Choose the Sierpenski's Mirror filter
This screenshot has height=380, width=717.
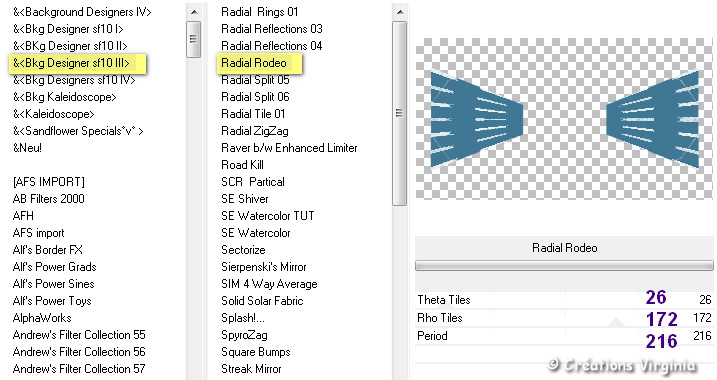263,267
